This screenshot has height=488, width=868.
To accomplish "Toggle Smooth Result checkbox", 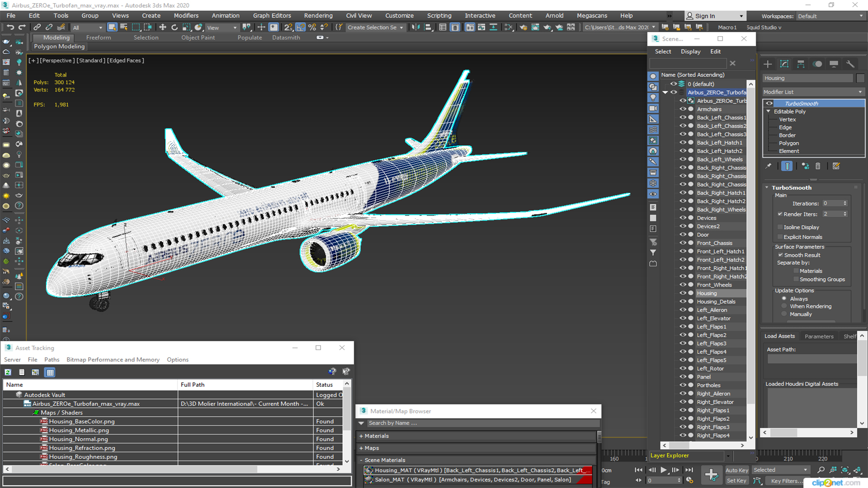I will click(x=780, y=255).
